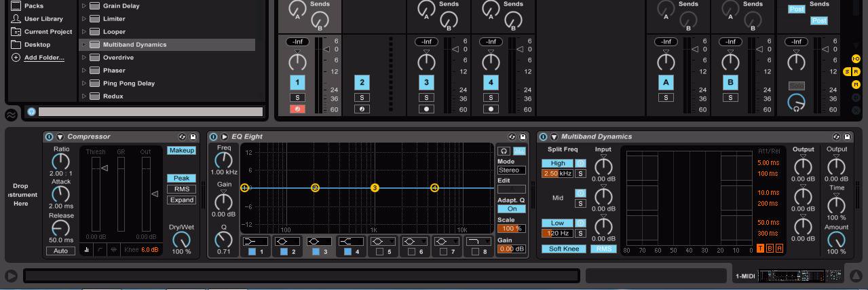Arm track 3 for recording

click(x=426, y=109)
